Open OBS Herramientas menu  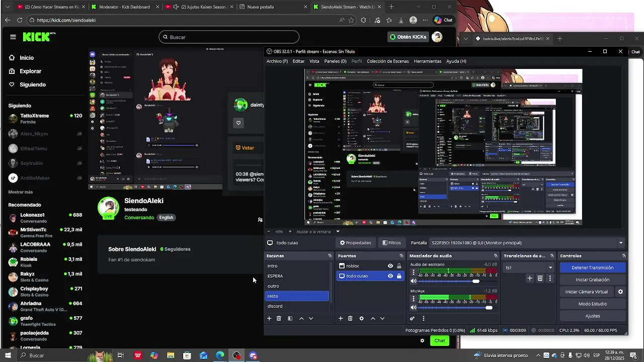[x=428, y=61]
